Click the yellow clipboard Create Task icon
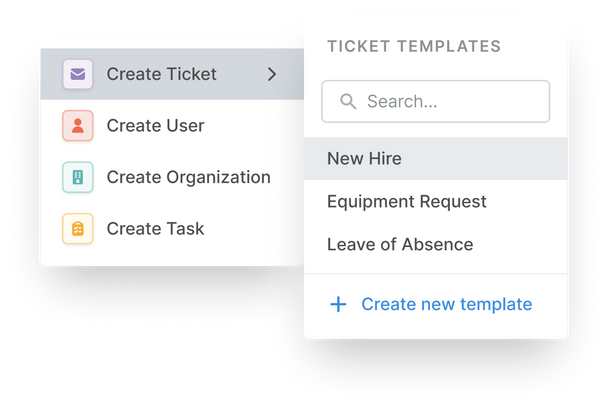The image size is (608, 407). pos(77,229)
